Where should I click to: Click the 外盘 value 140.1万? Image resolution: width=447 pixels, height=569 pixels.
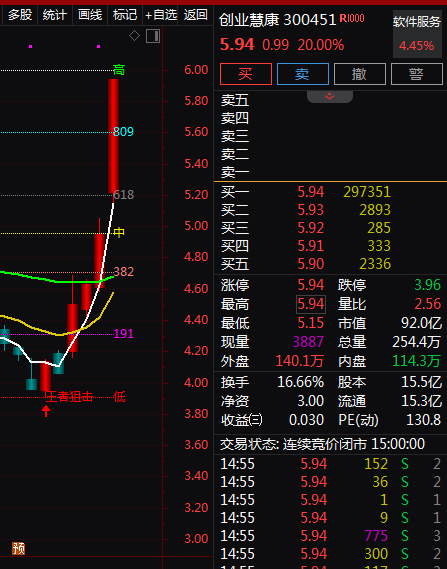pos(299,361)
